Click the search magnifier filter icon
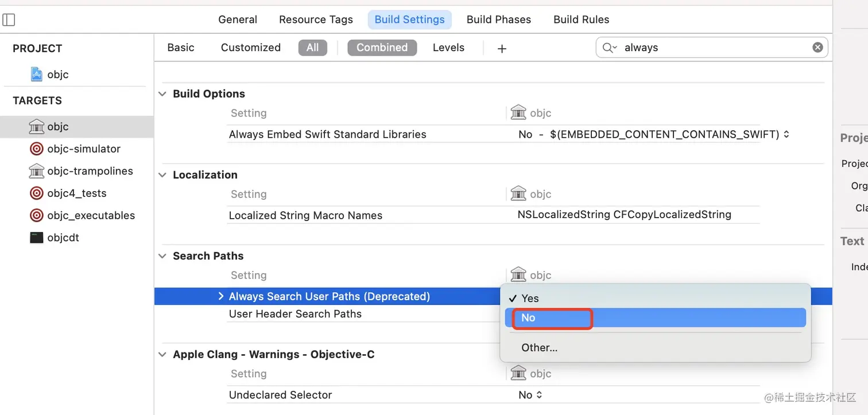This screenshot has width=868, height=415. coord(609,48)
